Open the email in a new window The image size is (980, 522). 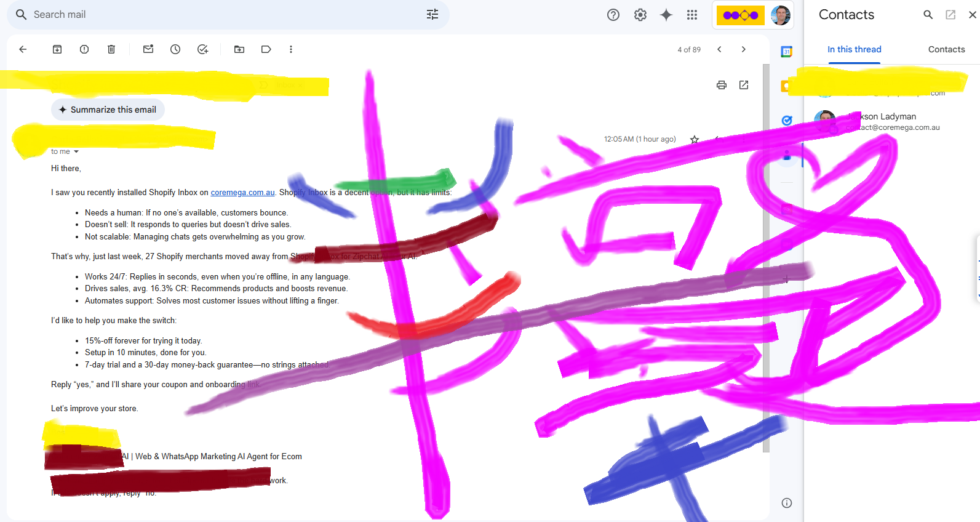744,85
